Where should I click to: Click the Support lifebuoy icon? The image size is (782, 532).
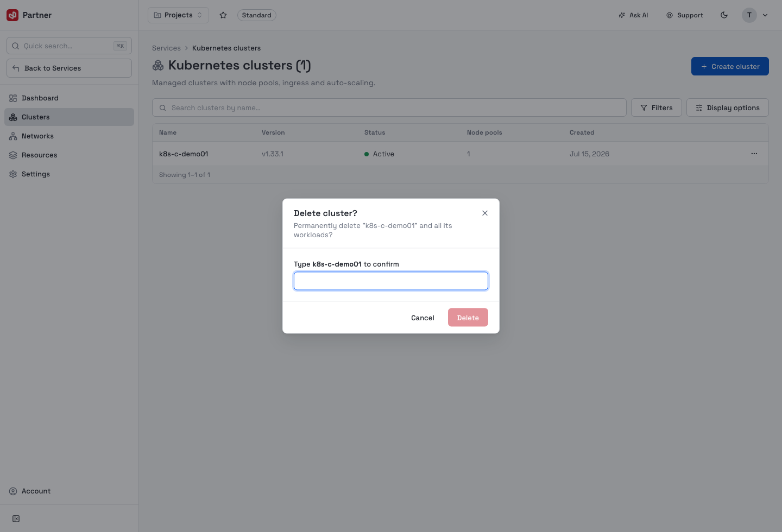coord(670,15)
